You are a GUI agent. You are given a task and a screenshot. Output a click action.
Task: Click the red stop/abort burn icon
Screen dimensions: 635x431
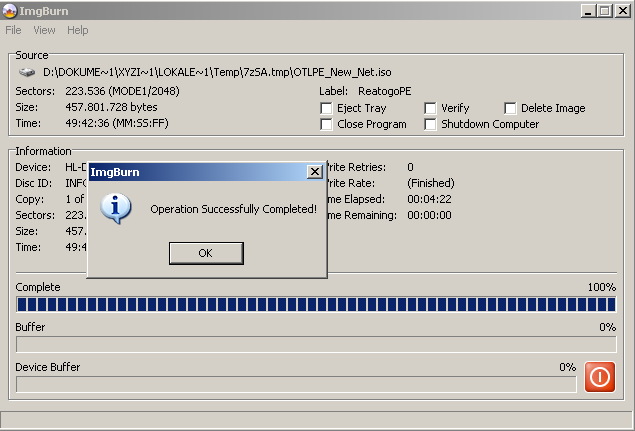[600, 377]
